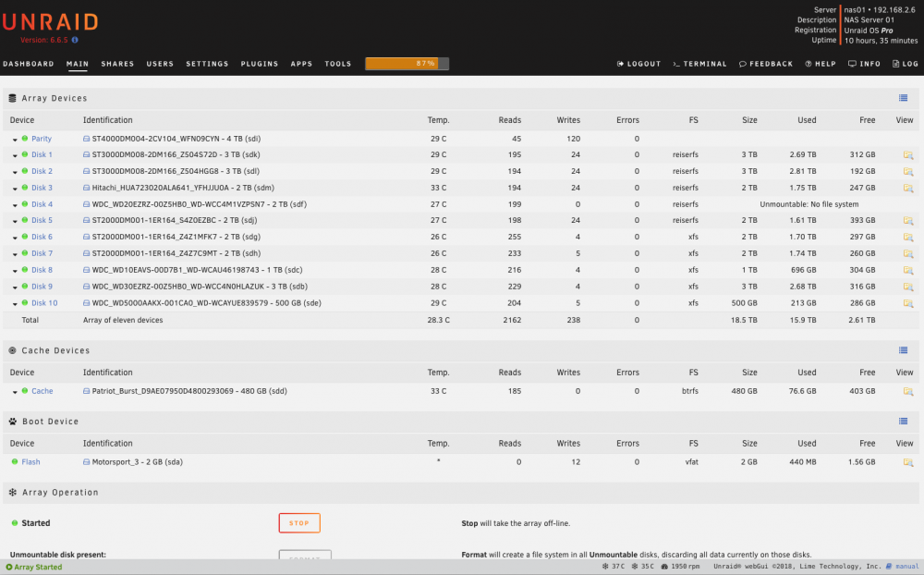924x575 pixels.
Task: Expand the Disk 1 row arrow
Action: [15, 155]
